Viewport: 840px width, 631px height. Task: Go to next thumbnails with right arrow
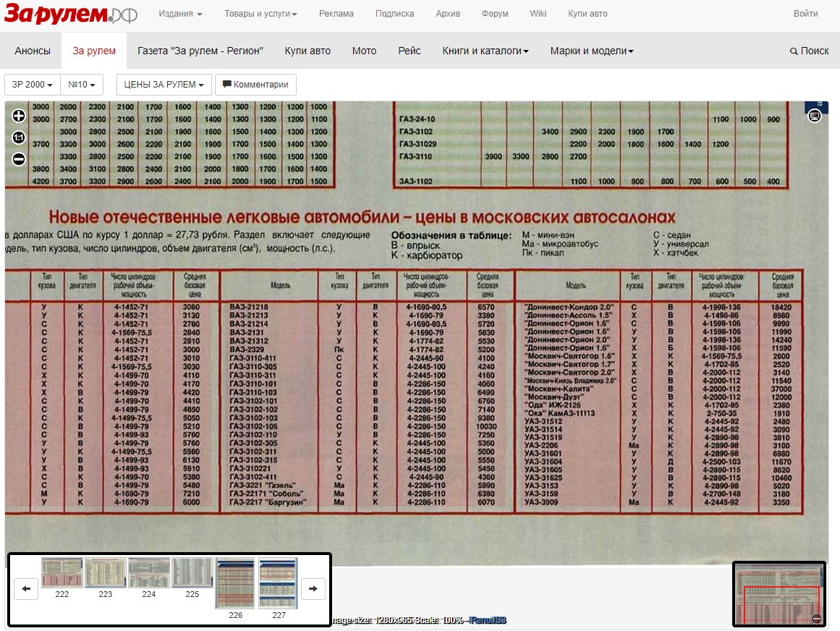(x=313, y=589)
